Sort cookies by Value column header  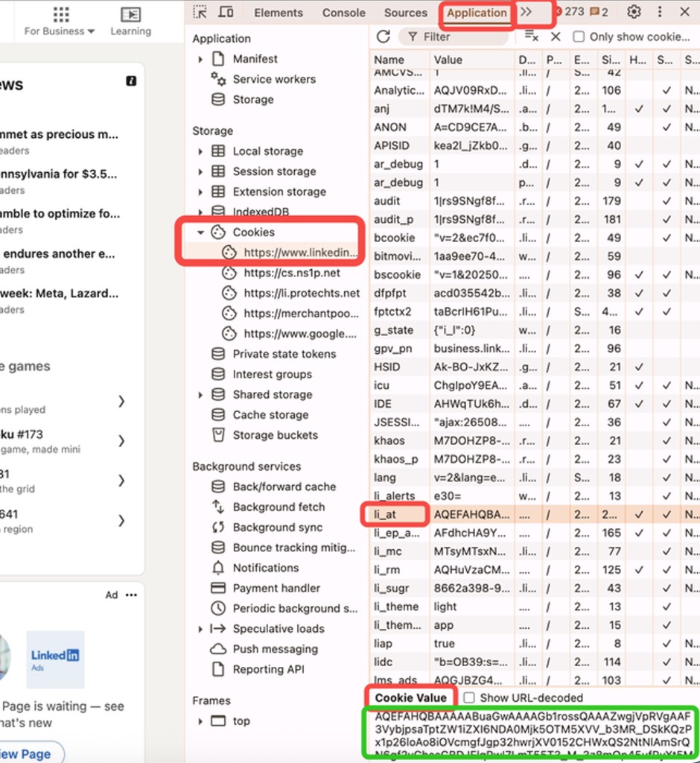pos(472,60)
